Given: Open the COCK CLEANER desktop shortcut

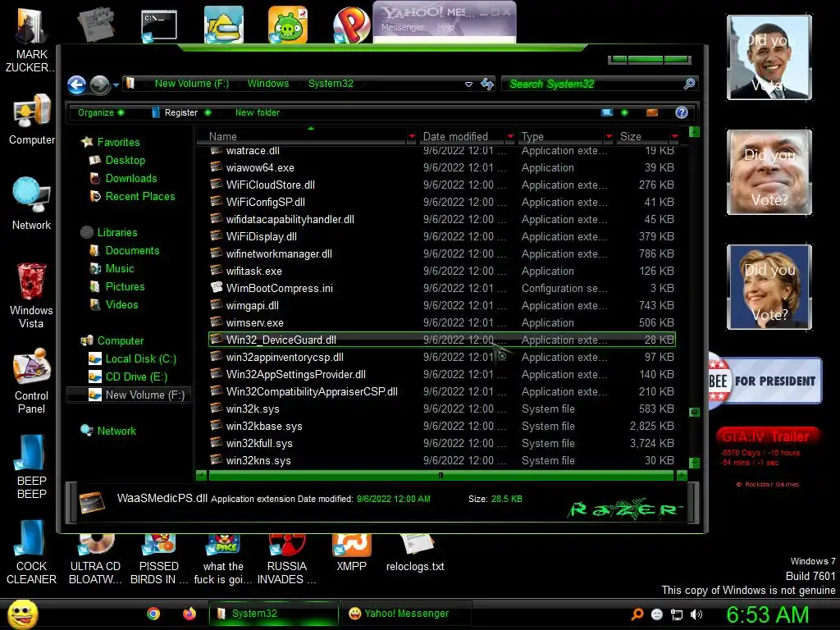Looking at the screenshot, I should pos(31,552).
